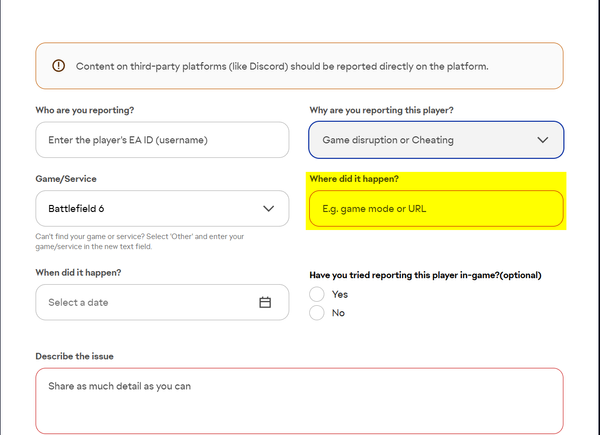The width and height of the screenshot is (600, 435).
Task: Select the Yes radio button
Action: 317,294
